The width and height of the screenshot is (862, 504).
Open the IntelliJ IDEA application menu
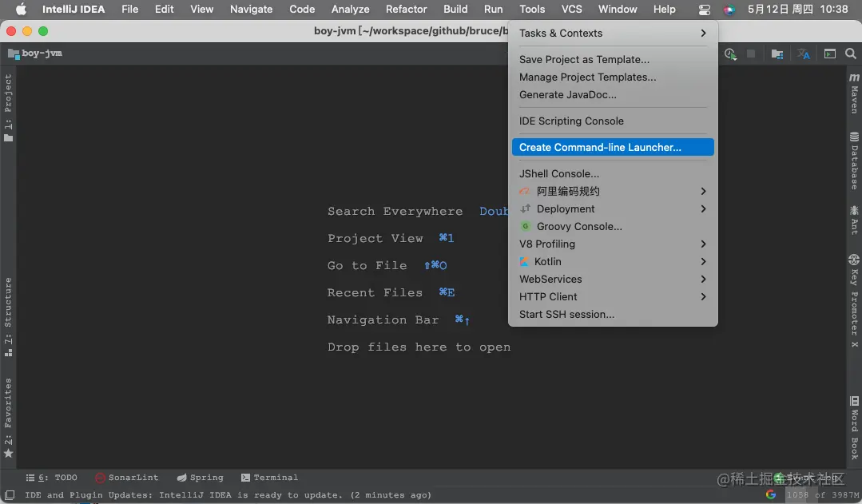click(x=73, y=10)
